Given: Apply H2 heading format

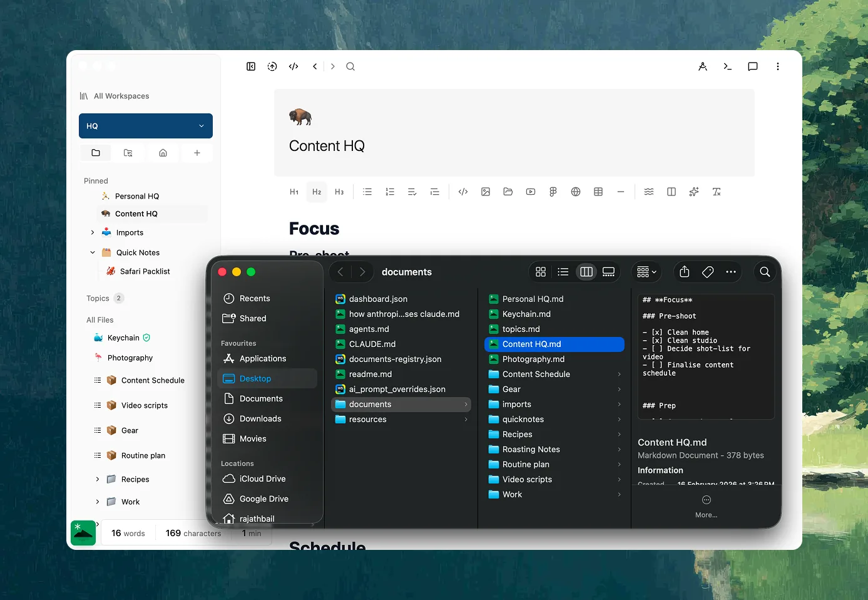Looking at the screenshot, I should (x=317, y=192).
